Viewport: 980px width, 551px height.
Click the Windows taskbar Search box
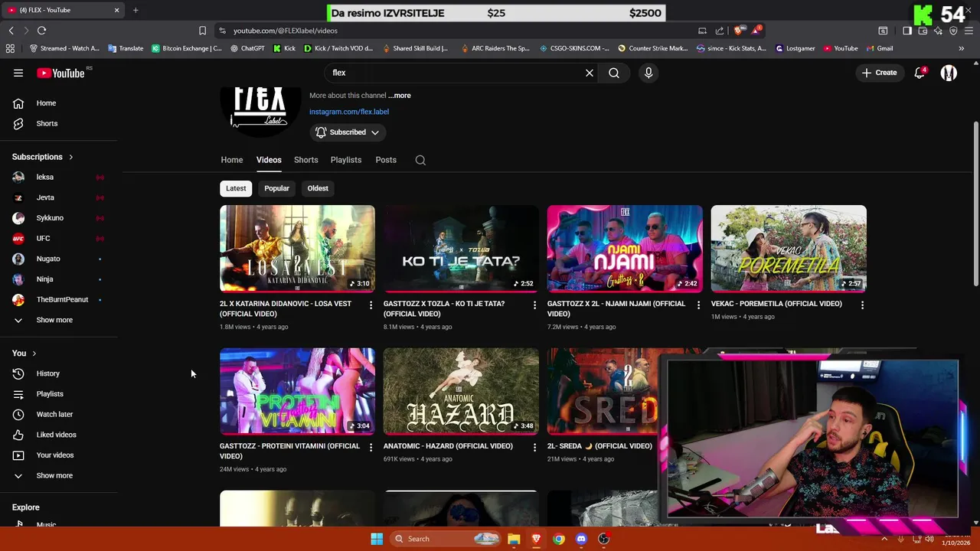tap(446, 539)
